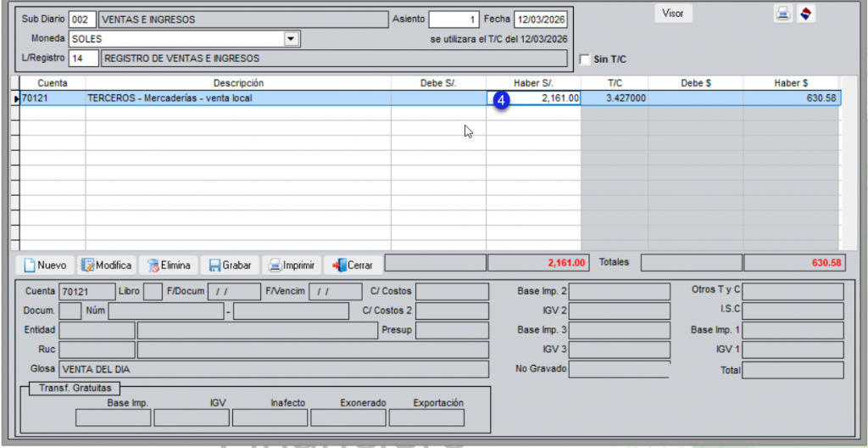Toggle the Sin T/C checkbox

(585, 59)
